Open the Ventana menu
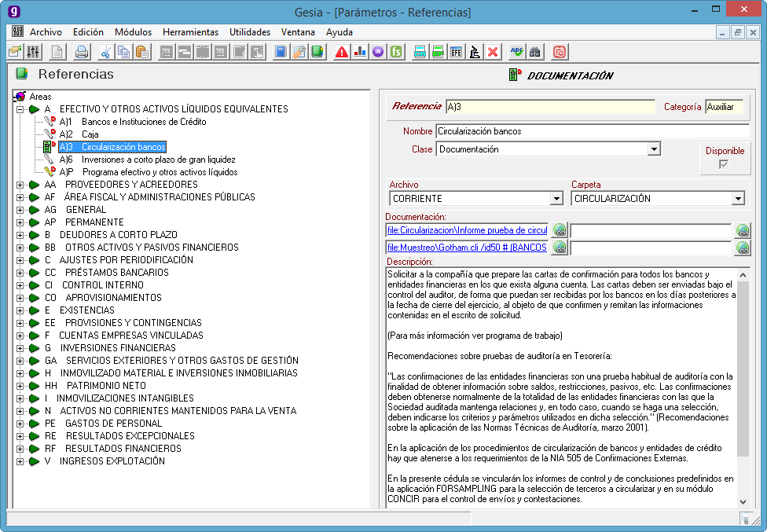Viewport: 767px width, 532px height. coord(298,32)
